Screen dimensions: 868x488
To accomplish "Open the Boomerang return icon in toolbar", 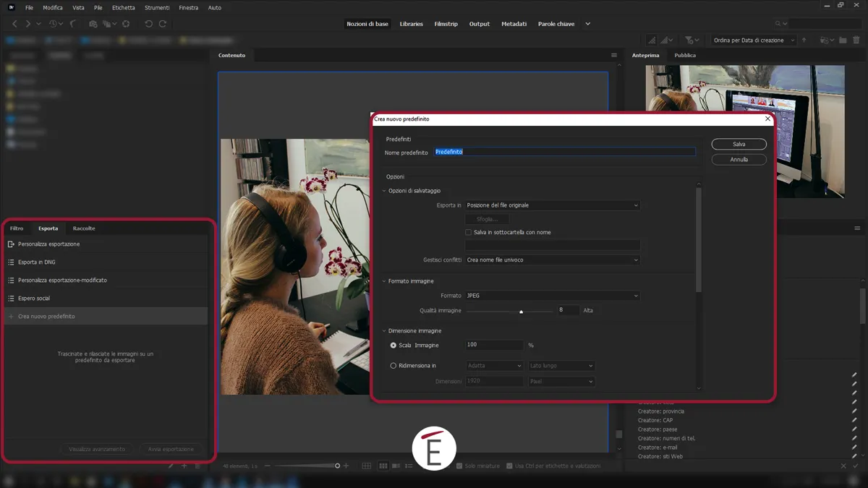I will coord(72,23).
